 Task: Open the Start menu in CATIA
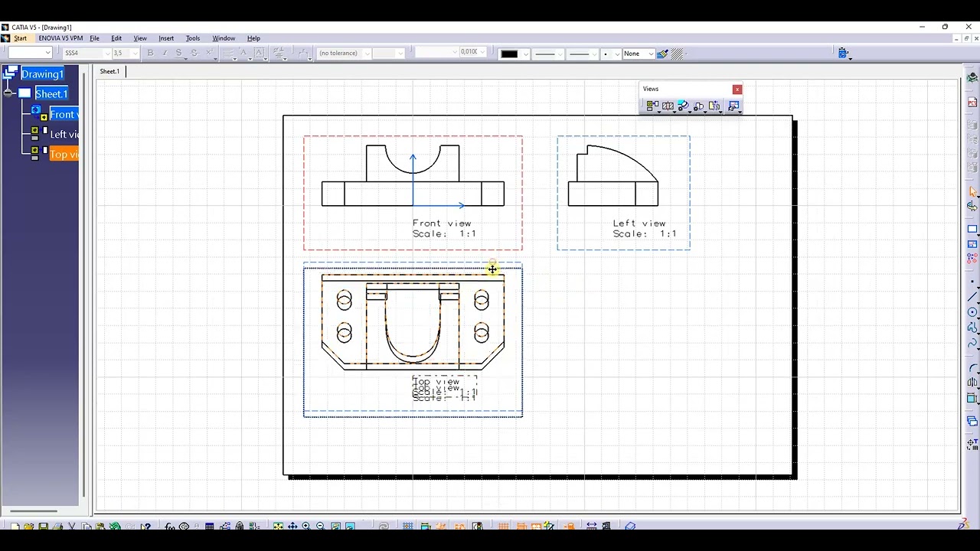(20, 38)
